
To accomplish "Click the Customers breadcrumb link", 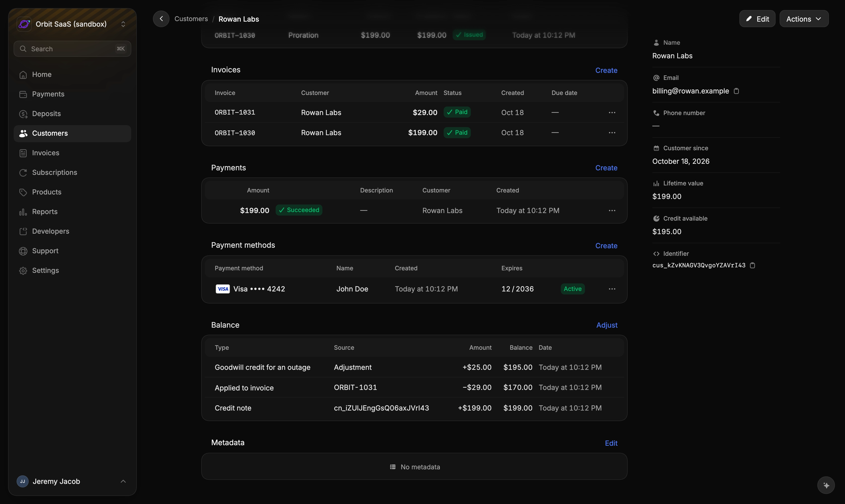I will pos(191,19).
